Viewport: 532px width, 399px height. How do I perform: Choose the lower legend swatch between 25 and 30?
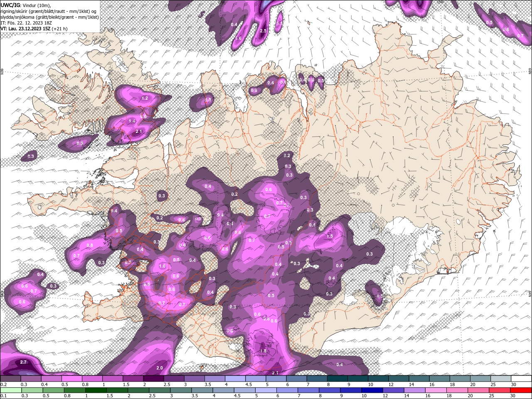pyautogui.click(x=500, y=390)
